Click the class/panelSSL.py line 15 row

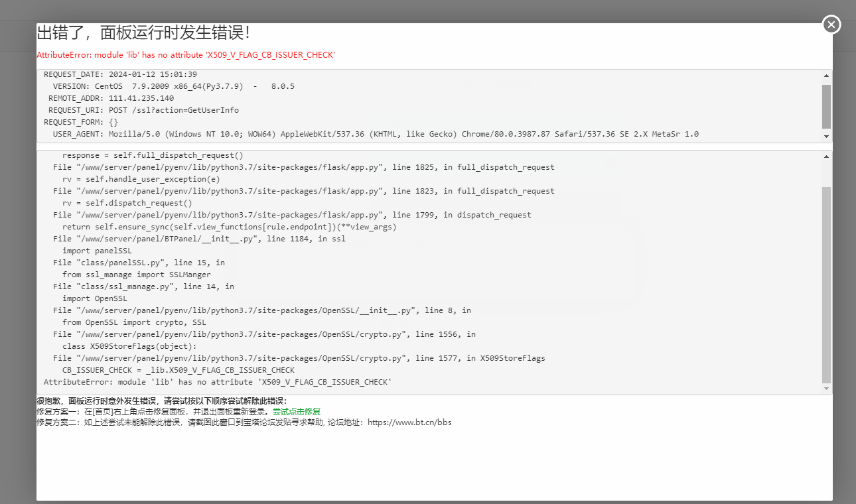tap(139, 263)
